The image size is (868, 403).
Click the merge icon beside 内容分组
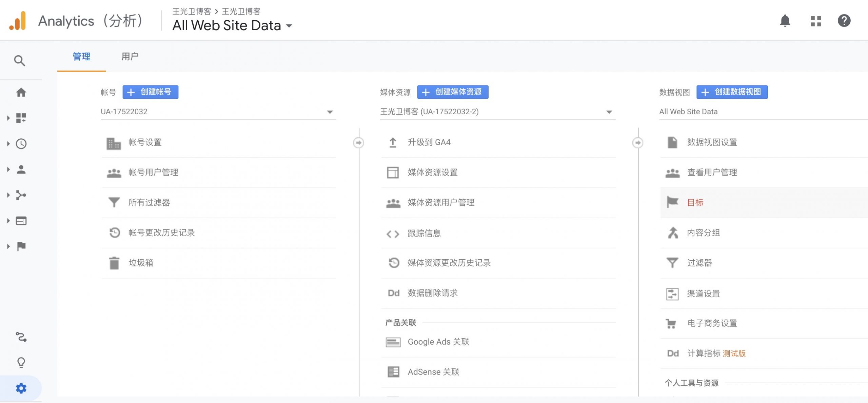coord(673,233)
